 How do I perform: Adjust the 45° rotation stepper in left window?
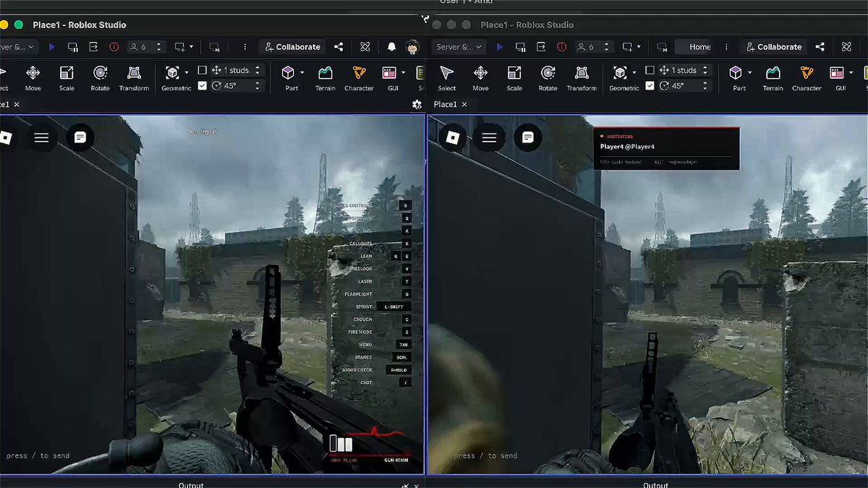258,85
